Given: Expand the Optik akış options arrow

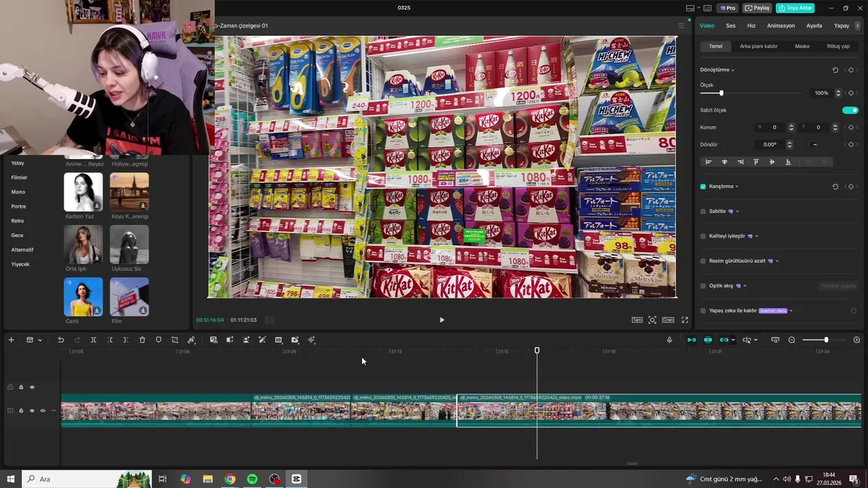Looking at the screenshot, I should coord(745,286).
